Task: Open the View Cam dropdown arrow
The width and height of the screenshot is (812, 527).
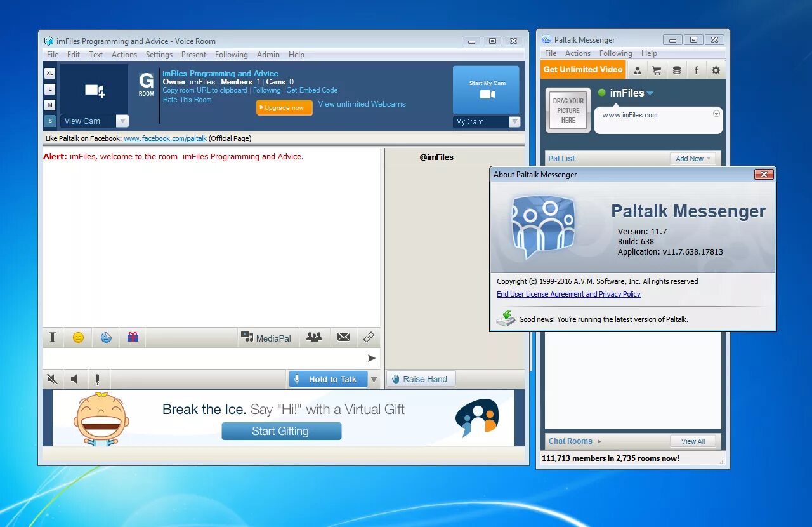Action: [x=122, y=121]
